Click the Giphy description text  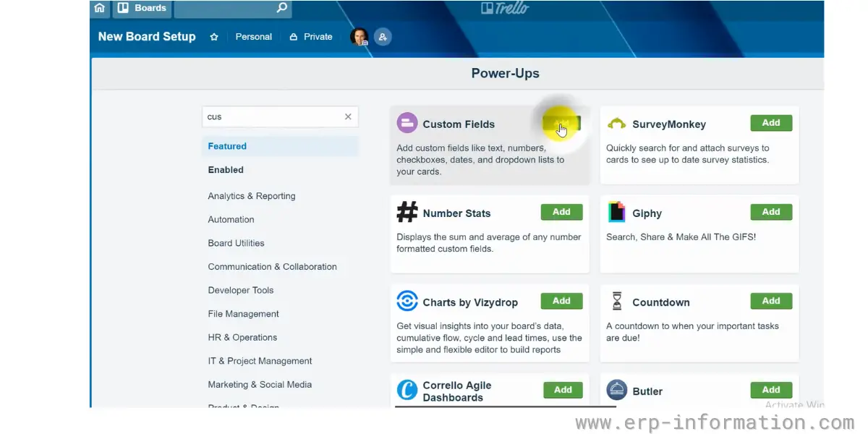681,237
